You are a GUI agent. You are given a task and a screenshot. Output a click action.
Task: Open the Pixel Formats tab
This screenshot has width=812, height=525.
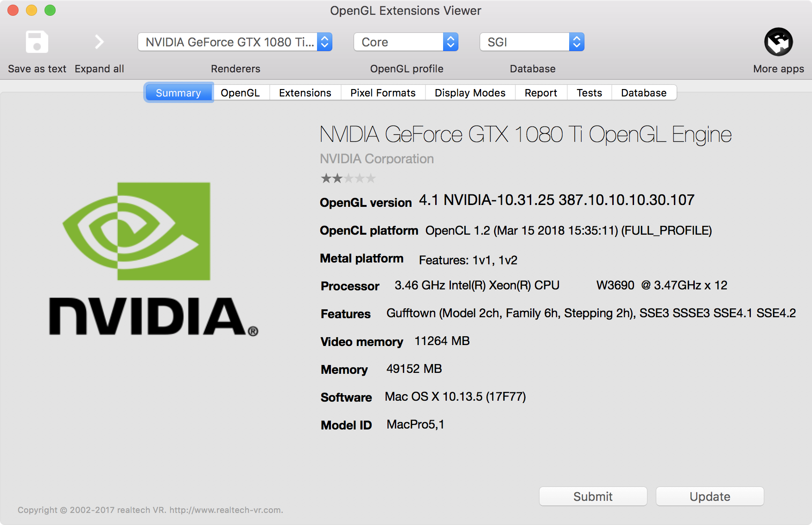pyautogui.click(x=383, y=93)
